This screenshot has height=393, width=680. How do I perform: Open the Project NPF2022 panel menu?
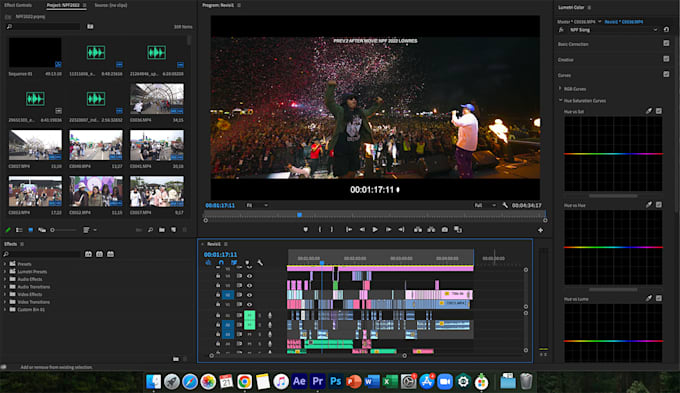pos(85,5)
